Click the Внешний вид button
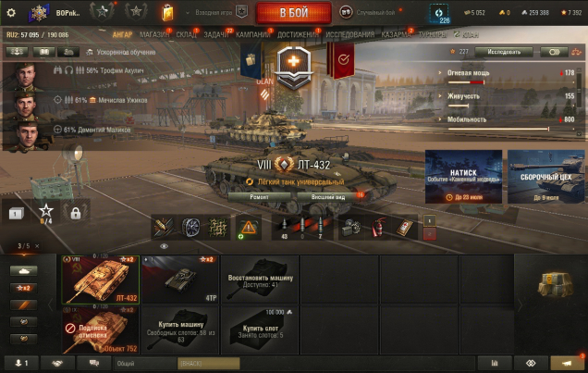Image resolution: width=588 pixels, height=373 pixels. pyautogui.click(x=328, y=196)
